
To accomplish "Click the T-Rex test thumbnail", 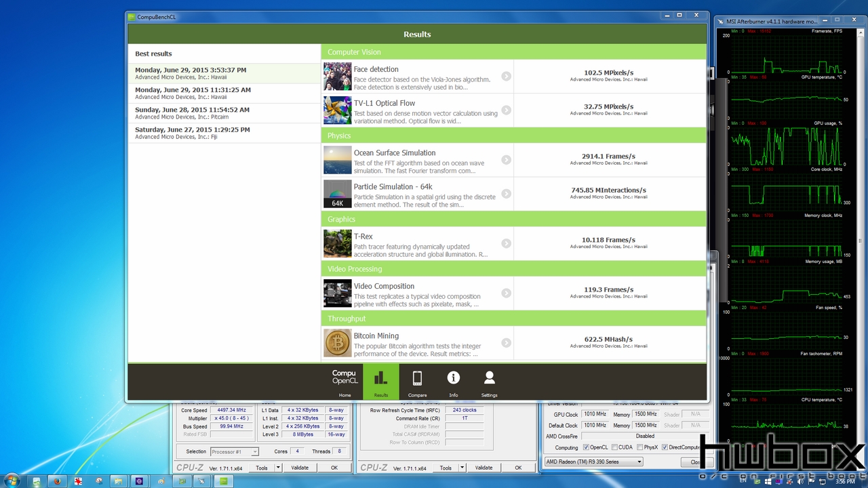I will click(x=337, y=243).
